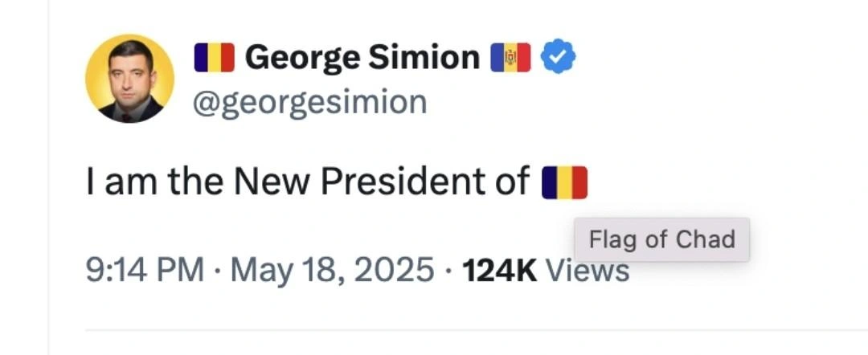868x355 pixels.
Task: Click the year 2025 in the timestamp
Action: pyautogui.click(x=394, y=270)
